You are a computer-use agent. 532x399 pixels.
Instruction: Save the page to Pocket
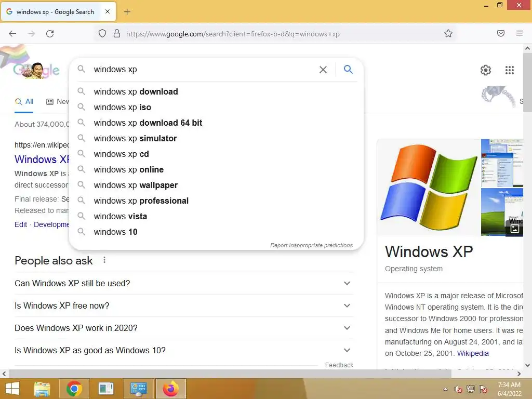[501, 33]
